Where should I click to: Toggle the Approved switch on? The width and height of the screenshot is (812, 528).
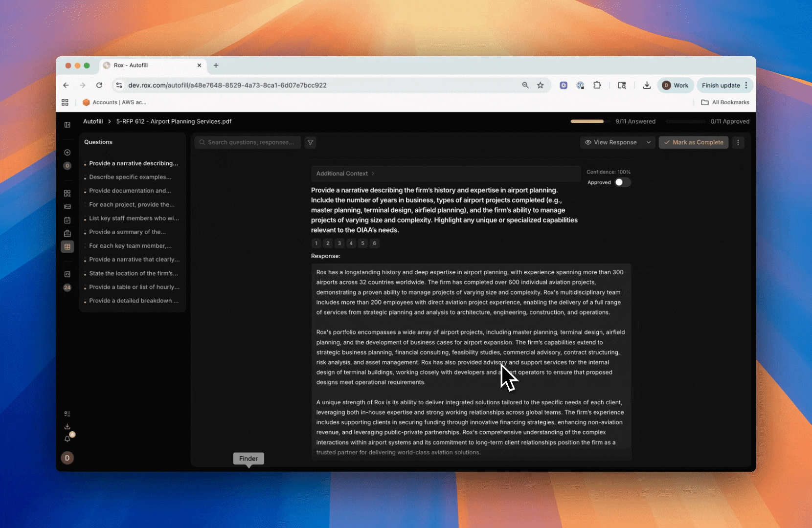pos(622,182)
